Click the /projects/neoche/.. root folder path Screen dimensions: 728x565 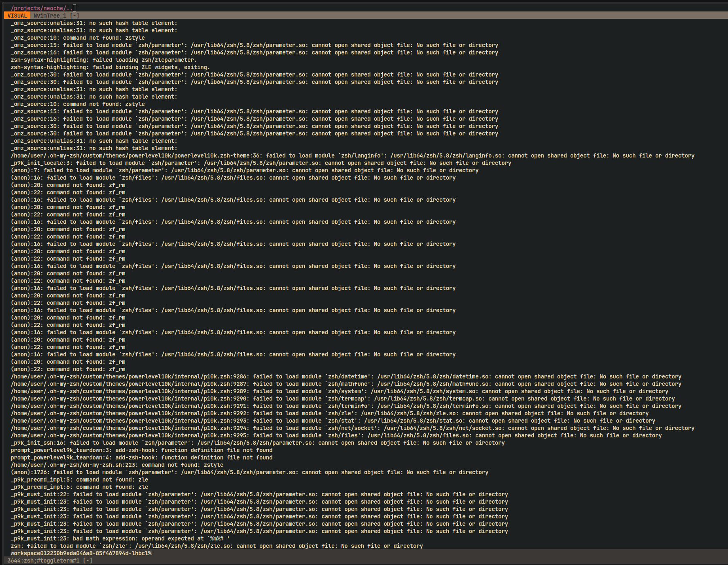(x=41, y=8)
